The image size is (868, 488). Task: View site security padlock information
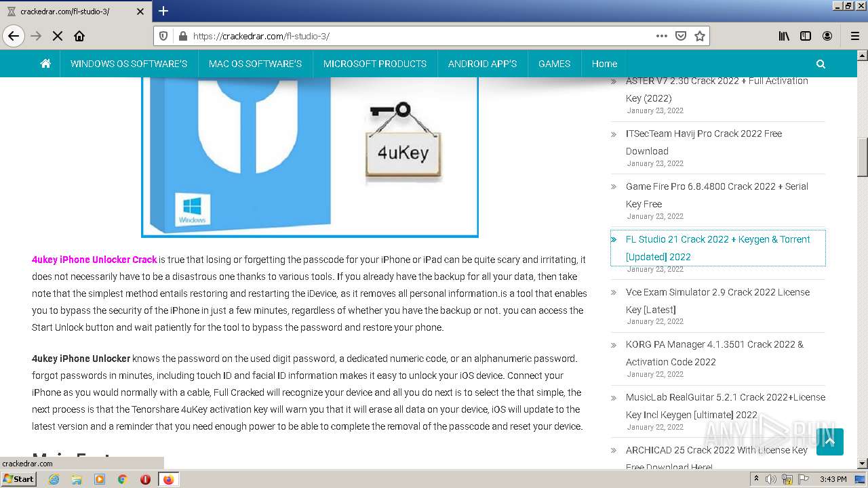pyautogui.click(x=182, y=36)
